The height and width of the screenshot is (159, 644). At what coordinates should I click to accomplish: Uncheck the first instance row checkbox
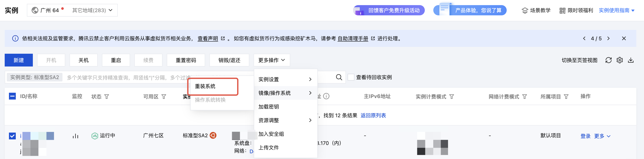click(x=12, y=136)
